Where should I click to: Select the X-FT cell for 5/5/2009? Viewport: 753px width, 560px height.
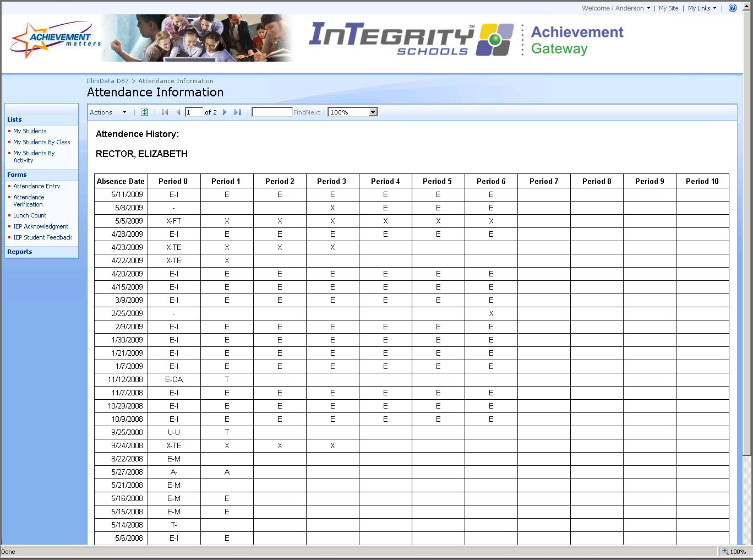pos(174,221)
